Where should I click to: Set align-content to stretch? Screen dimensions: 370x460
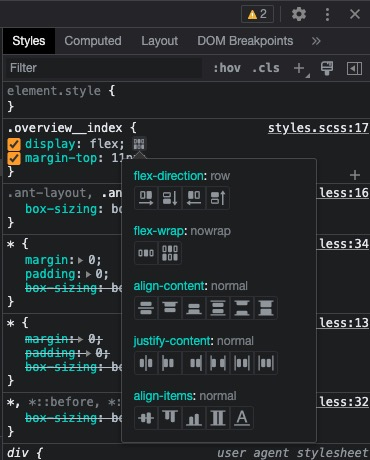(266, 308)
